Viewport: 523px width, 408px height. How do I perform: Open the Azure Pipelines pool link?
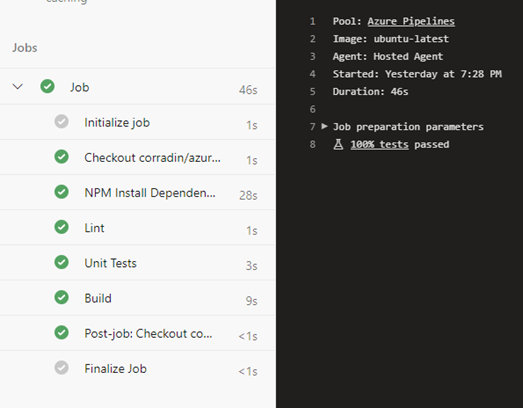click(x=411, y=21)
